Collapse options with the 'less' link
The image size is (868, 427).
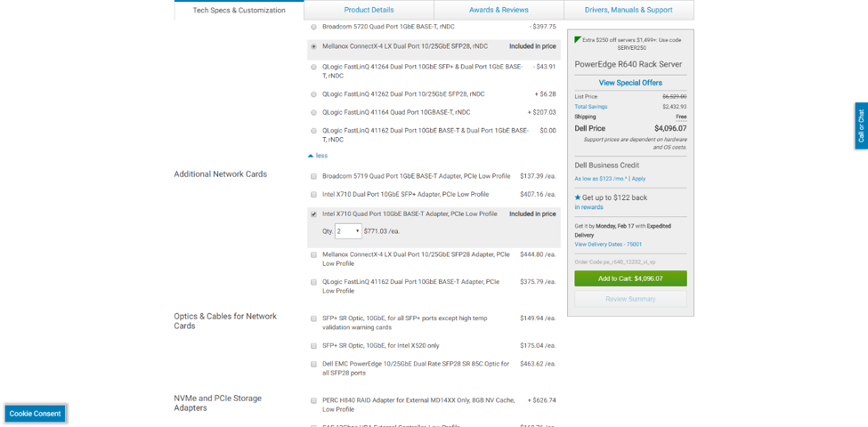click(x=321, y=156)
